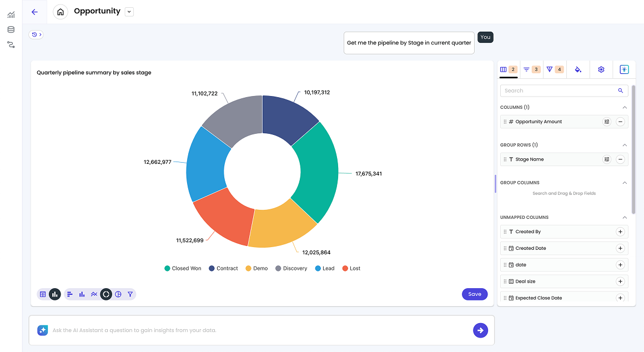Switch chart to table view
This screenshot has height=352, width=644.
(43, 294)
